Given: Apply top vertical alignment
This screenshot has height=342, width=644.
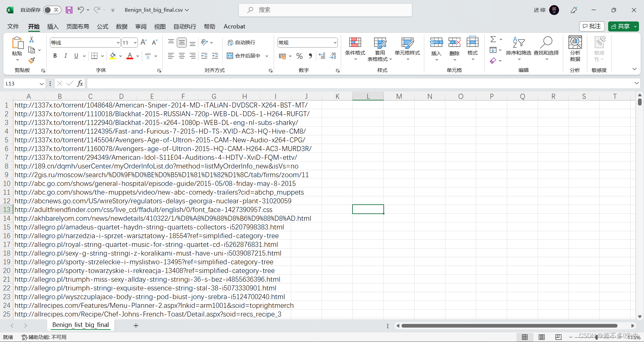Looking at the screenshot, I should [171, 42].
